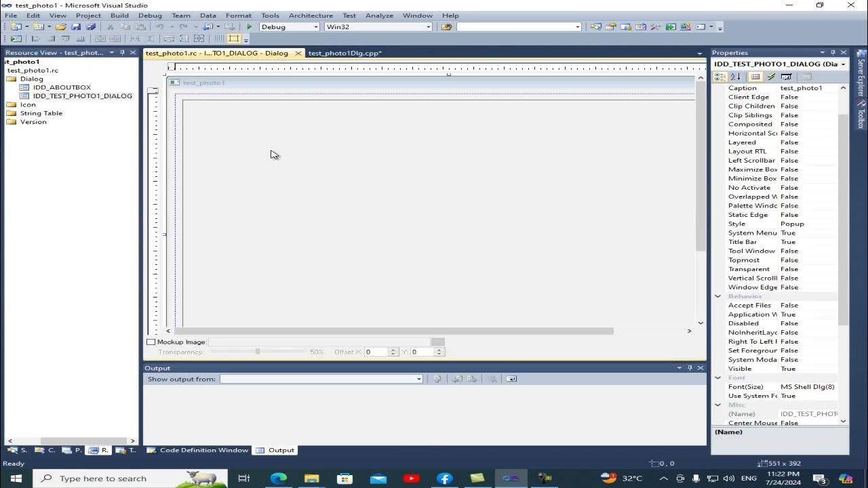Pin the Output panel

point(690,368)
